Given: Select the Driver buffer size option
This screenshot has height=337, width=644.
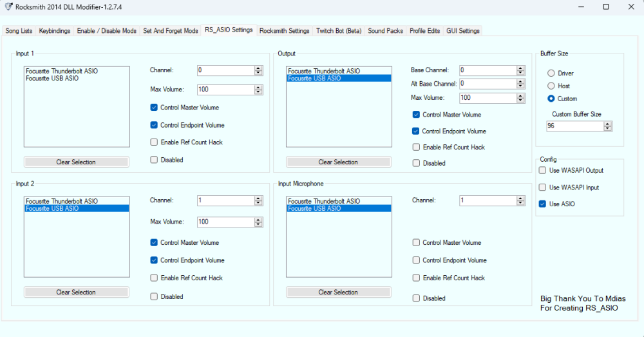Looking at the screenshot, I should (x=551, y=73).
